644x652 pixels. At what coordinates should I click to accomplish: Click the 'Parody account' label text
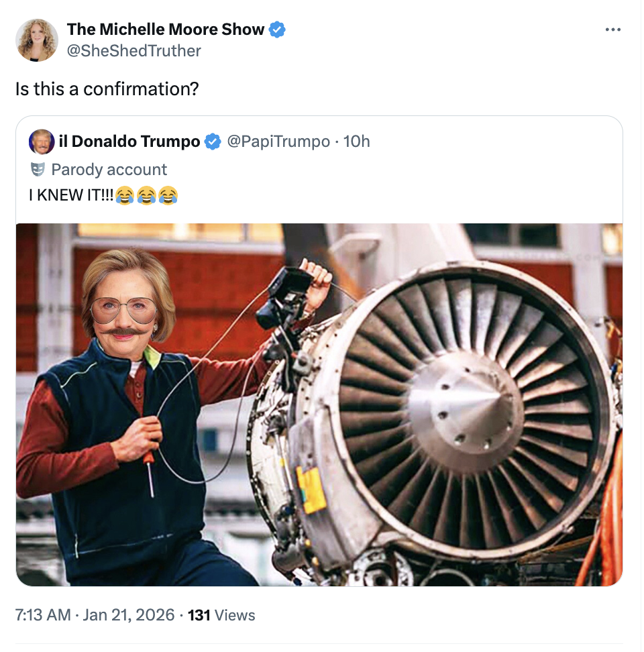tap(109, 170)
